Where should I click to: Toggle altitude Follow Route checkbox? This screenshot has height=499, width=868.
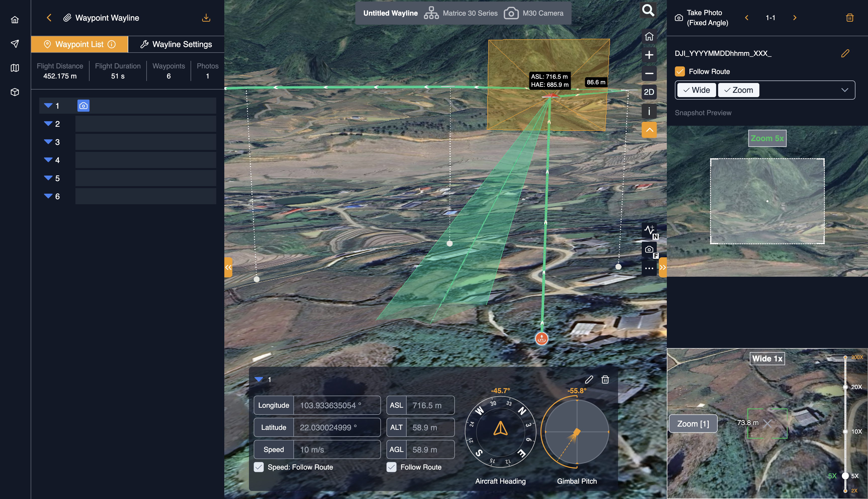(392, 467)
